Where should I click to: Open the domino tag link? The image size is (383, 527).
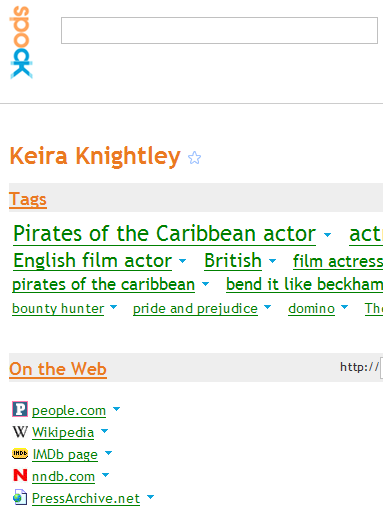pyautogui.click(x=311, y=309)
